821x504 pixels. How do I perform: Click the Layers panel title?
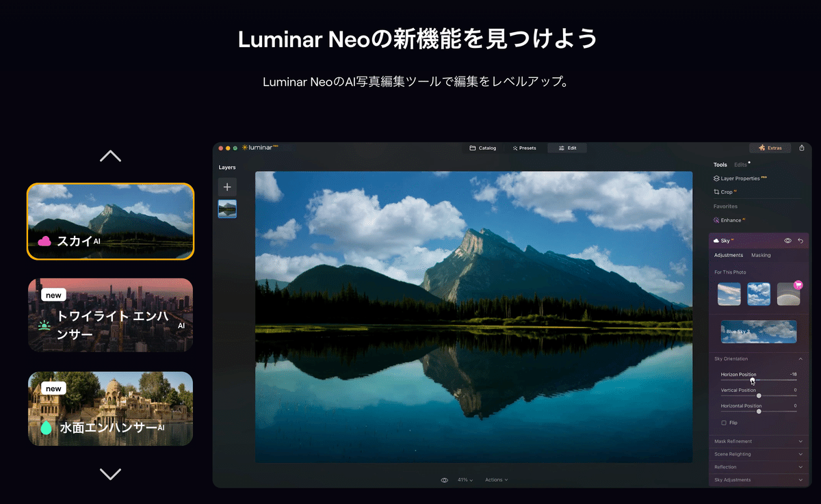[227, 168]
